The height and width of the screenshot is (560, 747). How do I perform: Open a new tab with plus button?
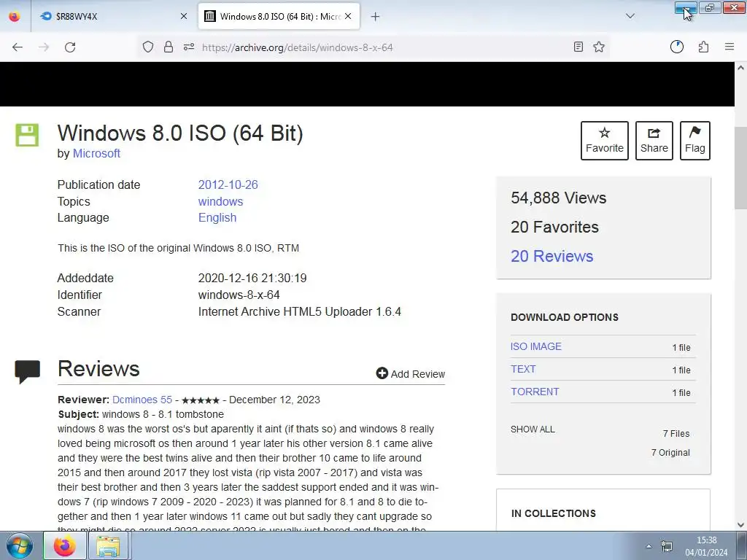pos(376,17)
